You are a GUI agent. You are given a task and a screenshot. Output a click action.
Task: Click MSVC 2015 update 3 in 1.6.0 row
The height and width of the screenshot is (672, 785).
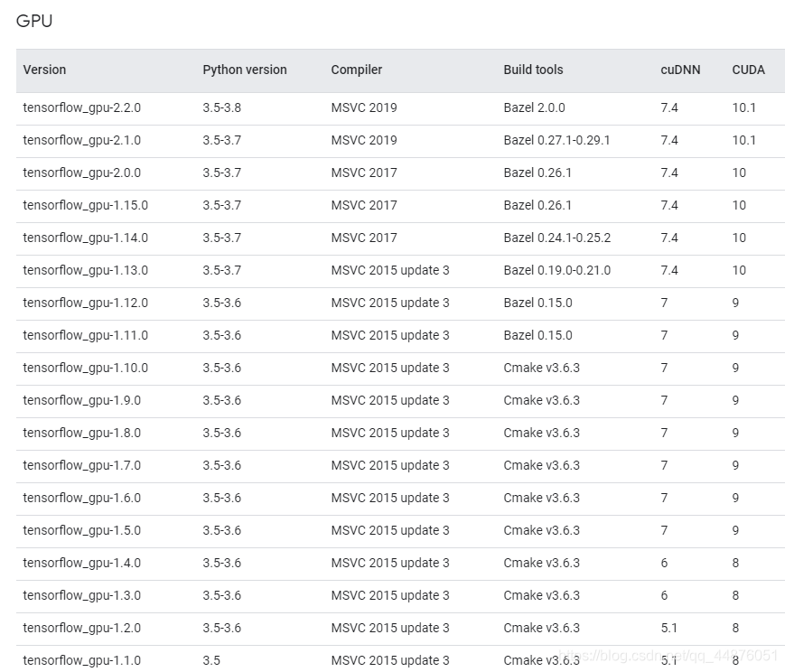coord(390,499)
